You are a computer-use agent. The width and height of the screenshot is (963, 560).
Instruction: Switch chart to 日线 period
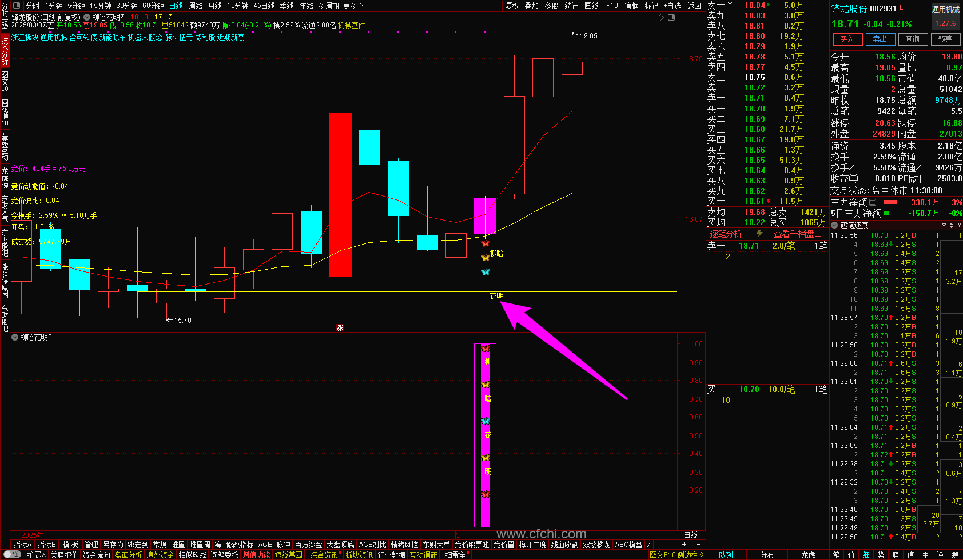click(176, 6)
